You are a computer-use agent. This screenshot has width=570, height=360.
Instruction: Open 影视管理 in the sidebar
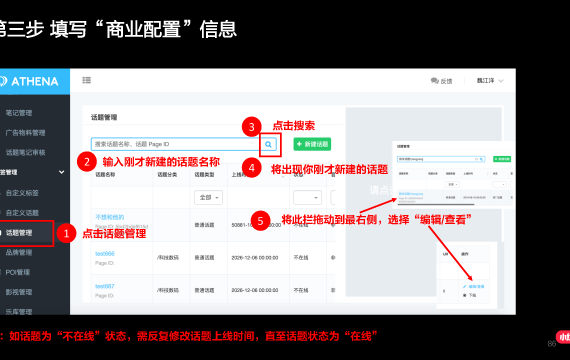tap(19, 292)
